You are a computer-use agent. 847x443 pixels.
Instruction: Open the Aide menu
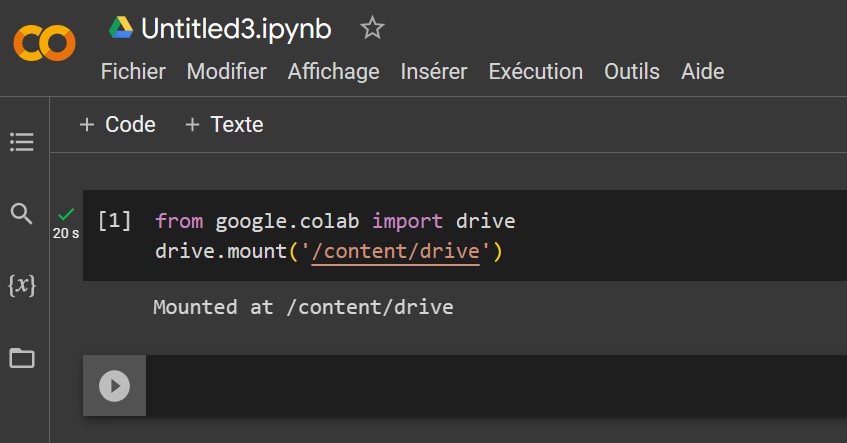(702, 71)
